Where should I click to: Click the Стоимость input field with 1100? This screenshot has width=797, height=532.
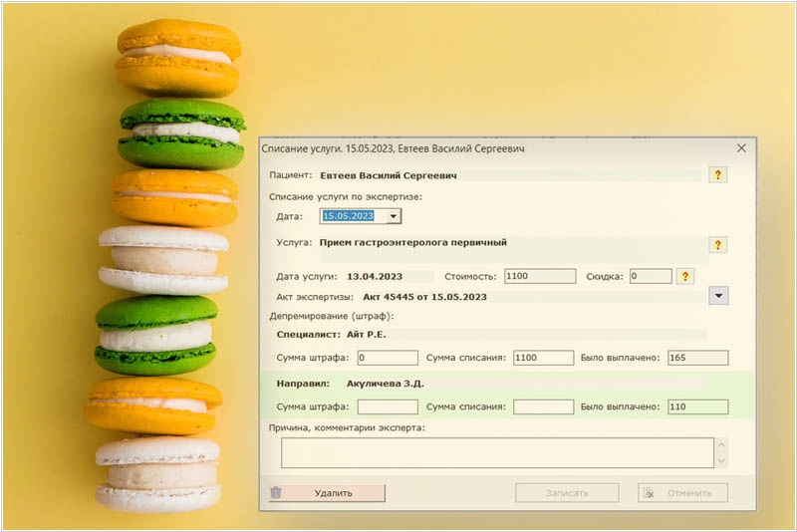click(x=540, y=276)
